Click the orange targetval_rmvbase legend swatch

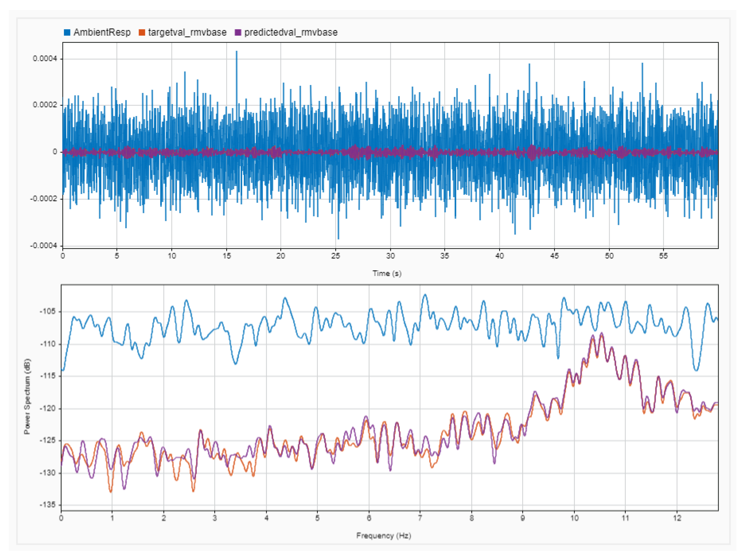click(142, 32)
